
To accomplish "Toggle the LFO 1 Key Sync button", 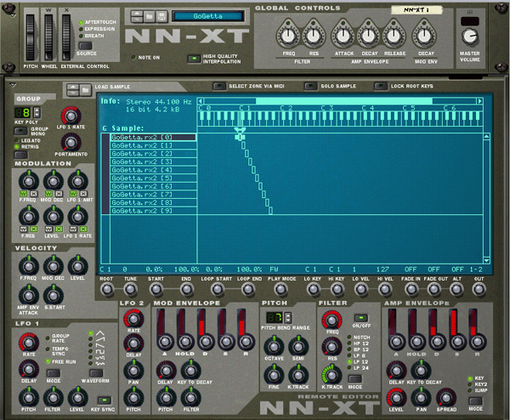I will point(104,400).
